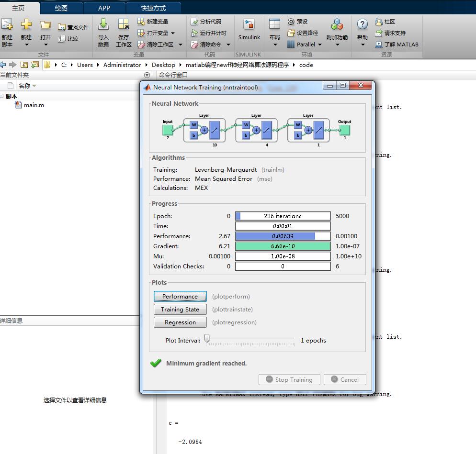Click the Analyze Code (分析代码) icon

(x=194, y=22)
